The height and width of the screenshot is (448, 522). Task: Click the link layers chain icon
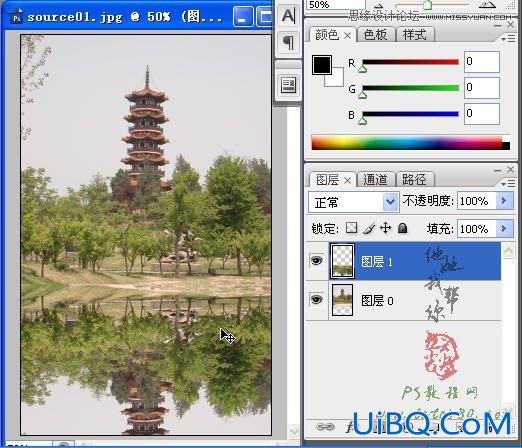pyautogui.click(x=325, y=426)
